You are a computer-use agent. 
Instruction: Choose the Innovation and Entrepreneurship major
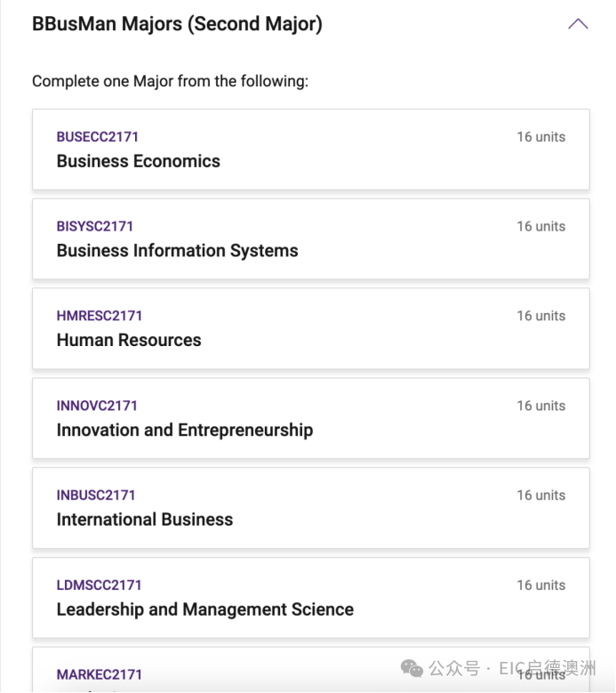coord(185,430)
